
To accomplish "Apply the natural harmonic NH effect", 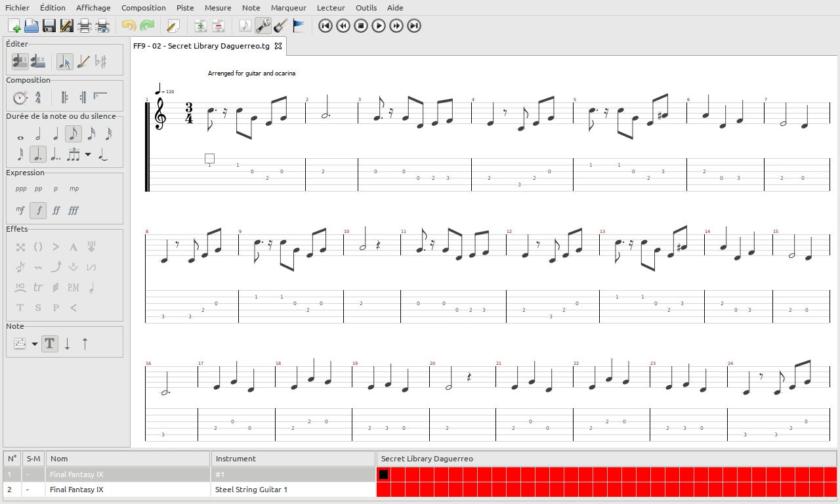I will tap(91, 247).
